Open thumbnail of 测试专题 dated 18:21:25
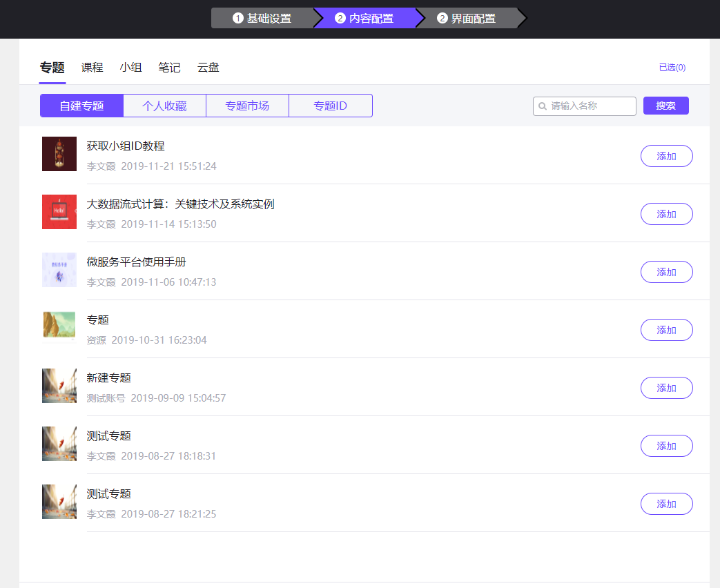 click(59, 502)
